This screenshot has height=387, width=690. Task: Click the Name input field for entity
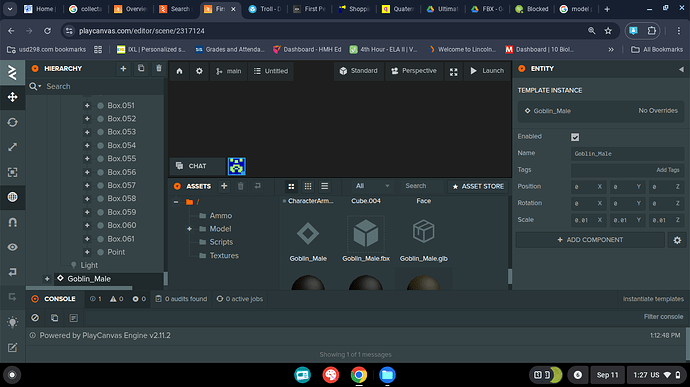[627, 154]
